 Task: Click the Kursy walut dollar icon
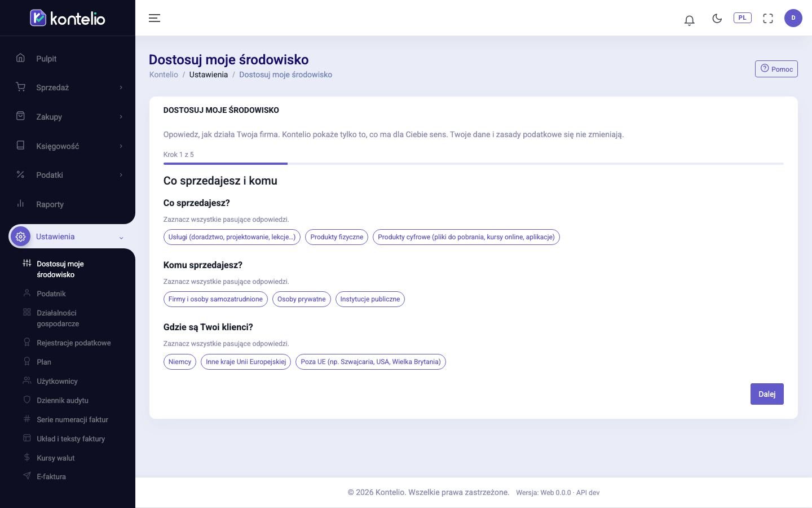click(x=27, y=457)
